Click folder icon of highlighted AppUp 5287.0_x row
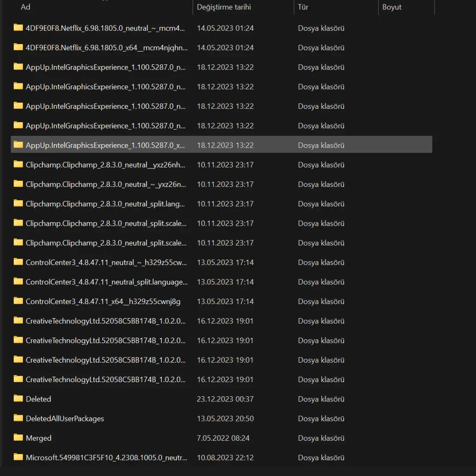The height and width of the screenshot is (476, 476). 18,145
